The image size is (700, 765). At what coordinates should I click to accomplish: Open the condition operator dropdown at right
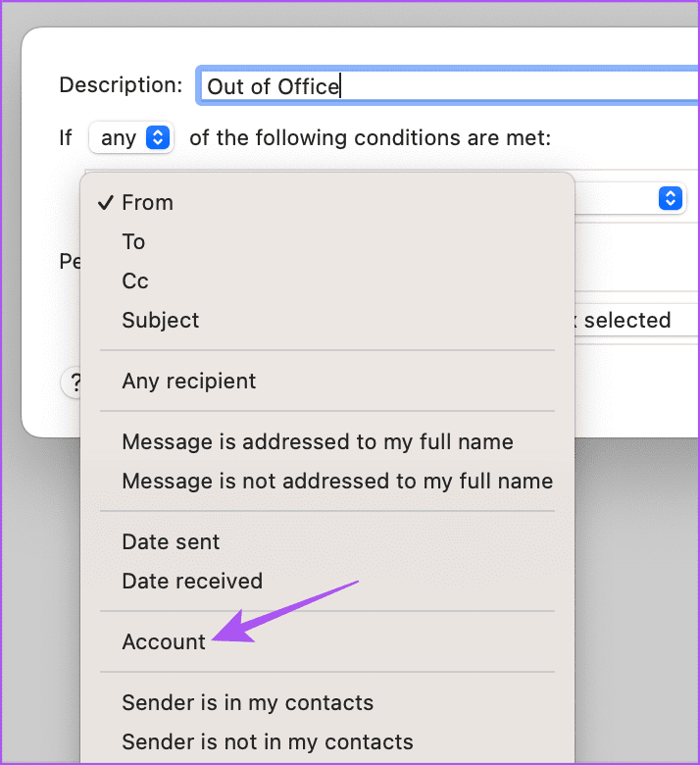pyautogui.click(x=671, y=198)
